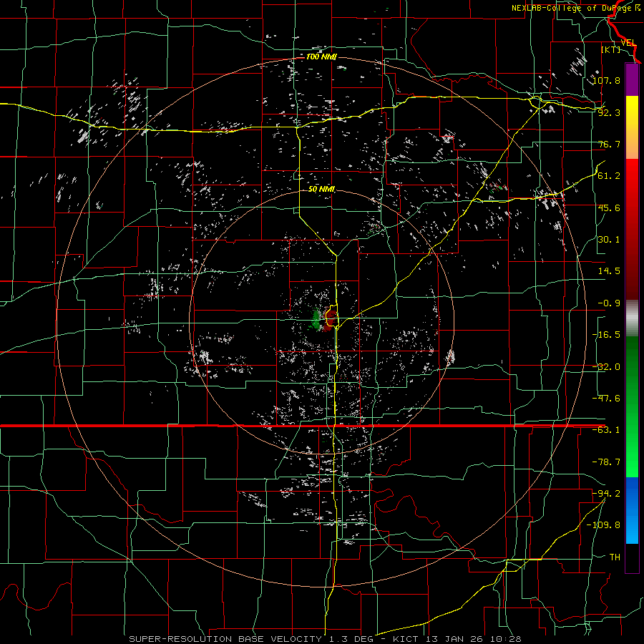Pick the black TH segment of the color bar
Image resolution: width=644 pixels, height=644 pixels.
[x=632, y=557]
